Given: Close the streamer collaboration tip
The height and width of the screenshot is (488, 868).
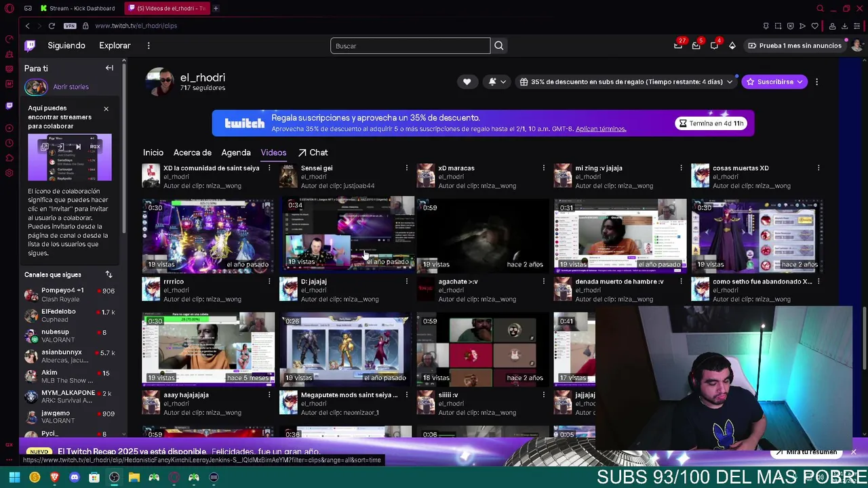Looking at the screenshot, I should 106,108.
